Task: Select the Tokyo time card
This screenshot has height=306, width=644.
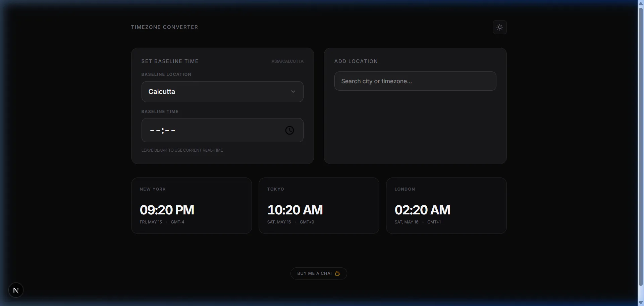Action: point(319,206)
